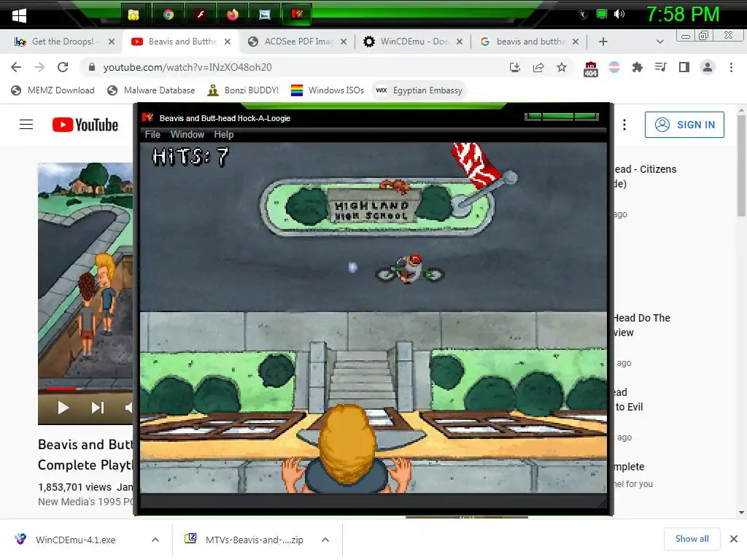Share this page icon in address bar
Image resolution: width=747 pixels, height=560 pixels.
pyautogui.click(x=538, y=67)
